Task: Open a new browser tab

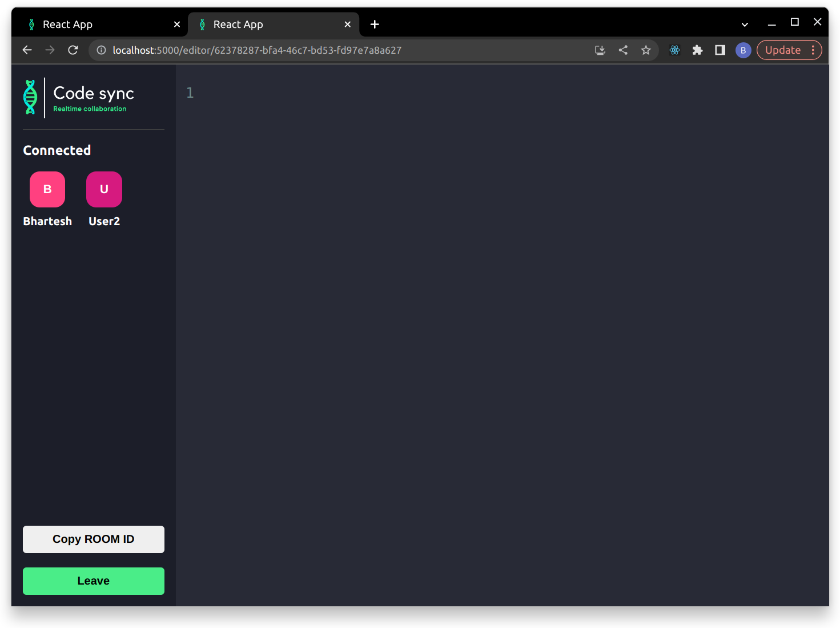Action: tap(374, 24)
